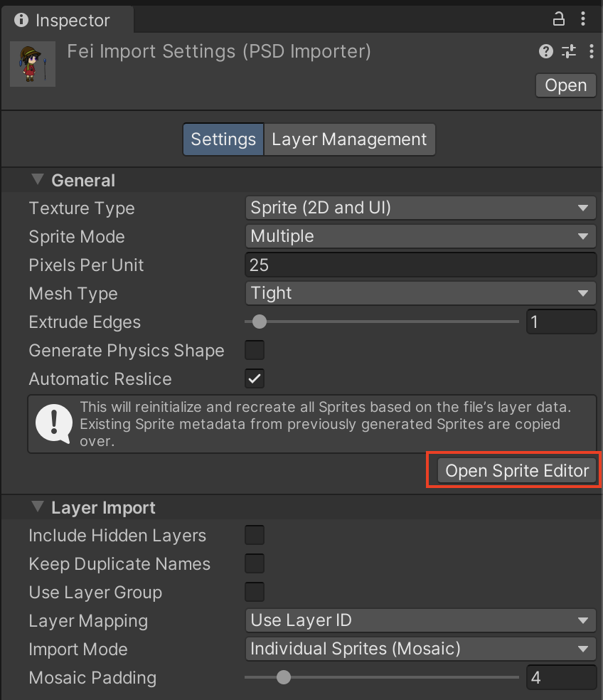The height and width of the screenshot is (700, 603).
Task: Enable Generate Physics Shape checkbox
Action: pos(255,350)
